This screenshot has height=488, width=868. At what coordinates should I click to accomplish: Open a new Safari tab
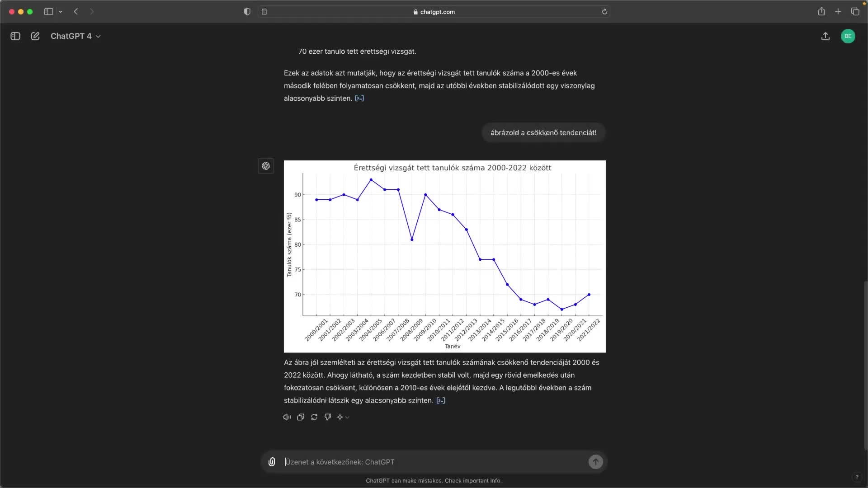(x=838, y=12)
